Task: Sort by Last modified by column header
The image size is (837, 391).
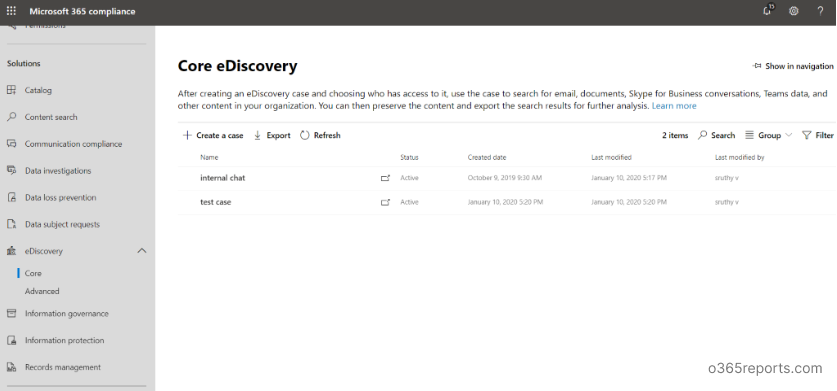Action: 740,158
